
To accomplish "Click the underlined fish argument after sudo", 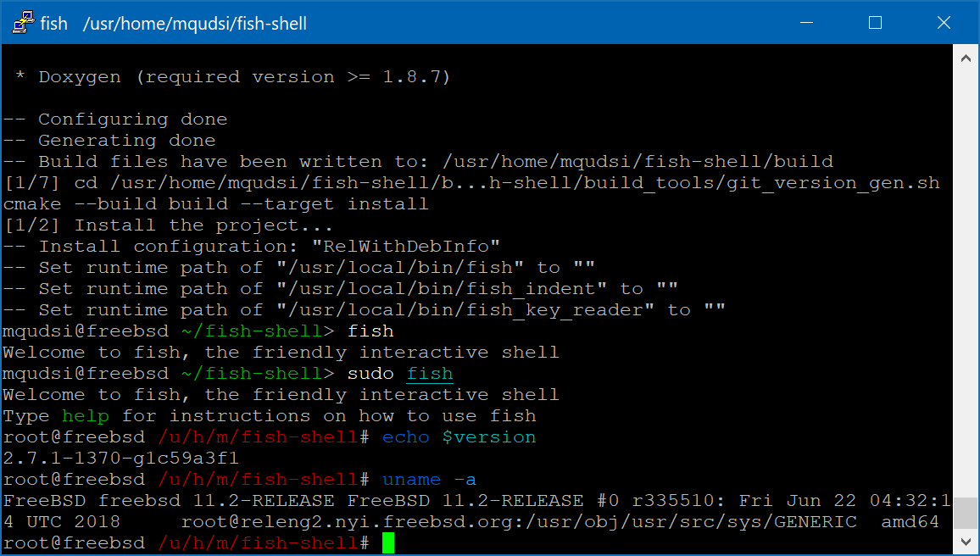I will point(430,373).
